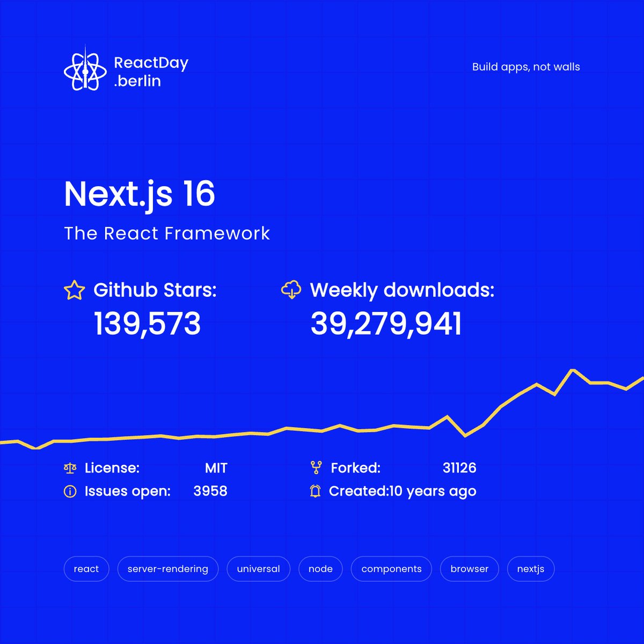Click the highest peak of the yellow downloads line
The height and width of the screenshot is (644, 644).
coord(573,370)
